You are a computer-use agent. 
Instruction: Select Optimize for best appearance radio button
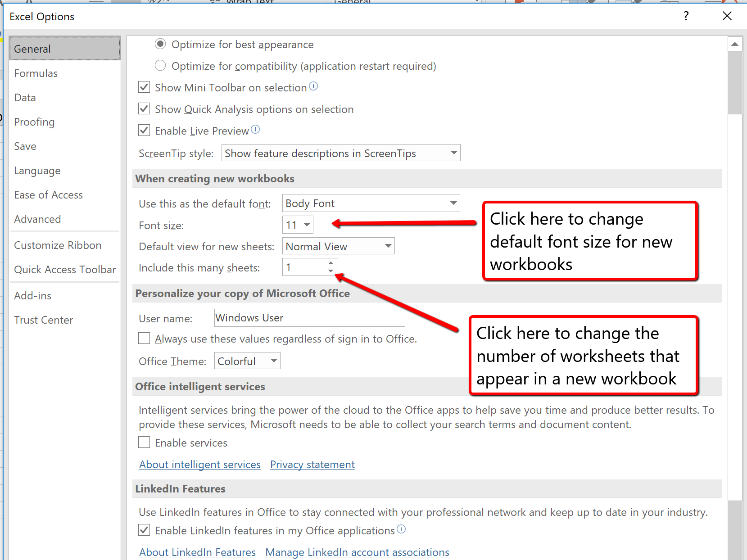click(160, 44)
